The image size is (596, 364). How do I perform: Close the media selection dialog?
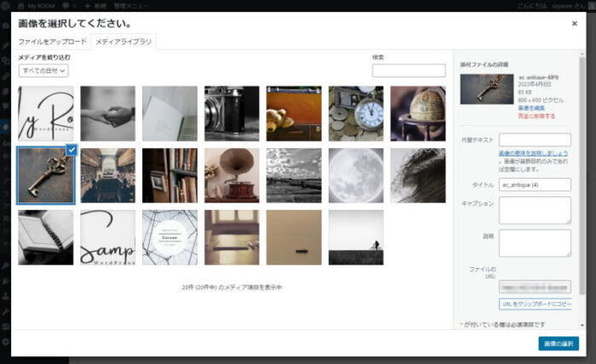[575, 24]
